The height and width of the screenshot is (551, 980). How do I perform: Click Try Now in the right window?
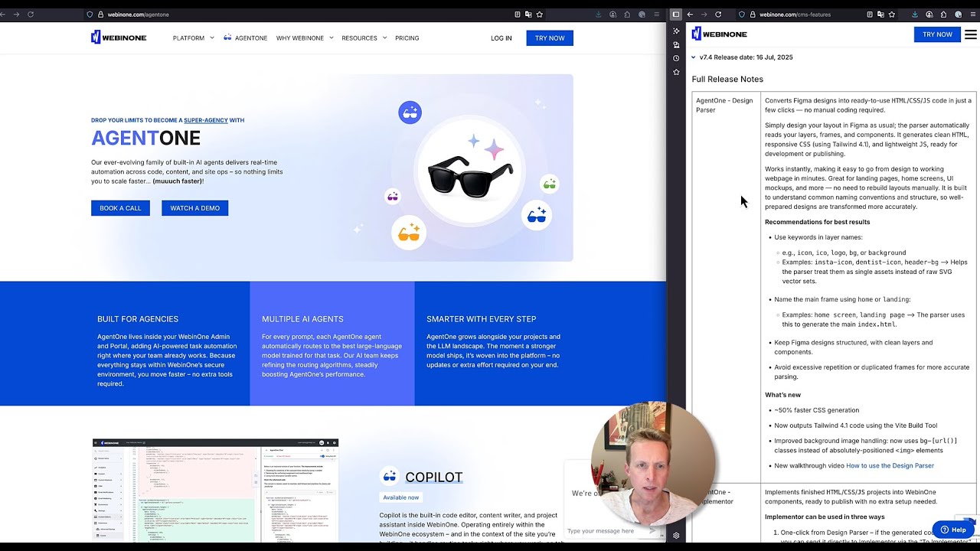[x=937, y=34]
